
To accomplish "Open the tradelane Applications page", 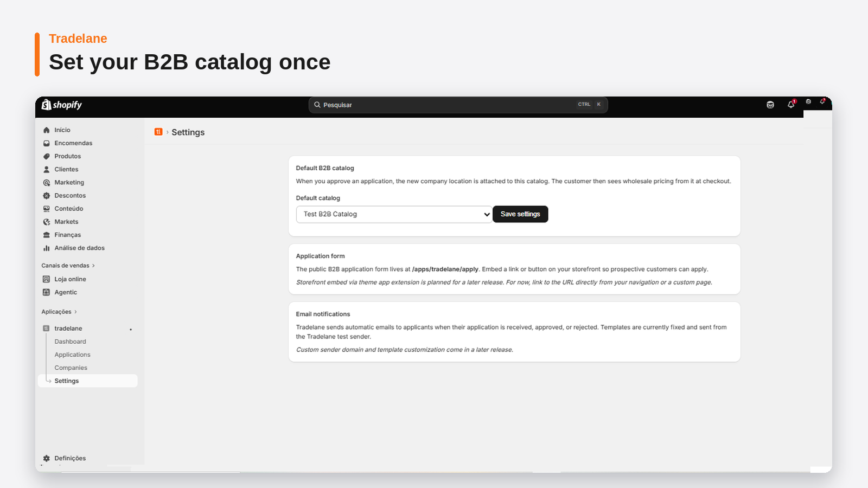I will [72, 355].
